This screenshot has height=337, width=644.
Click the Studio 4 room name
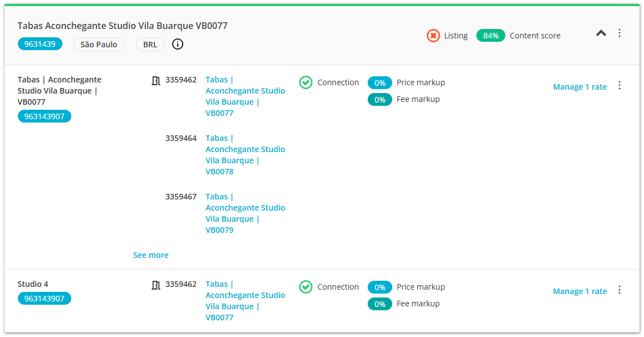point(33,284)
